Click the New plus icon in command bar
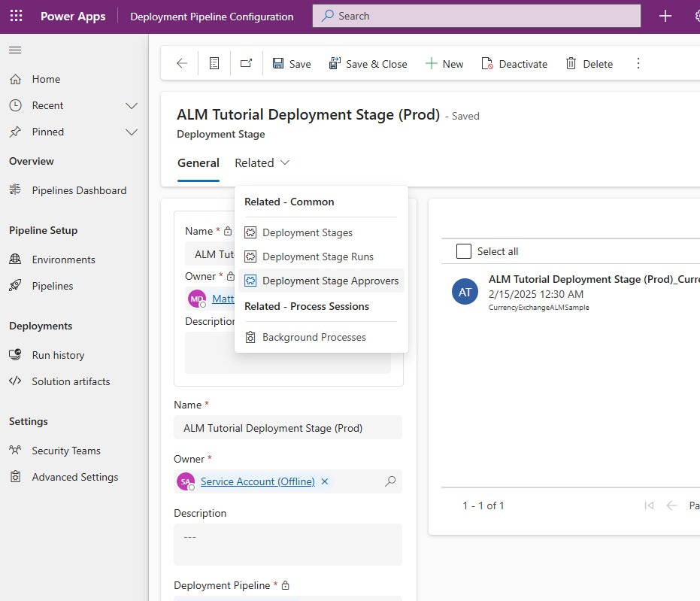The height and width of the screenshot is (601, 700). 432,63
